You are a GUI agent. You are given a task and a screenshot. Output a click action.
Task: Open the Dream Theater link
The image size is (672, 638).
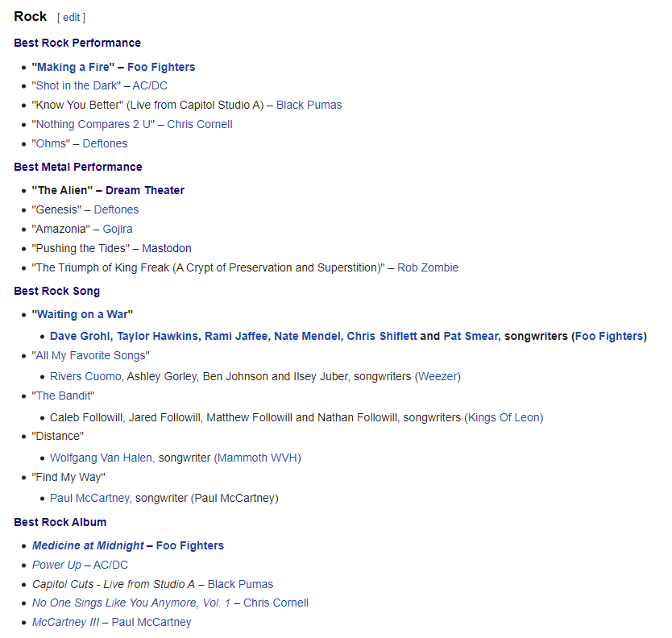(x=145, y=190)
